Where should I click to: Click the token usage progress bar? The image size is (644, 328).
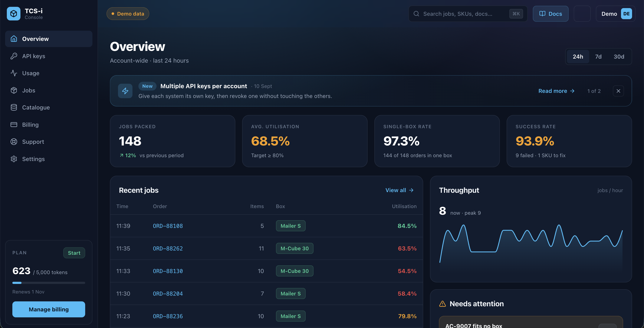coord(49,283)
